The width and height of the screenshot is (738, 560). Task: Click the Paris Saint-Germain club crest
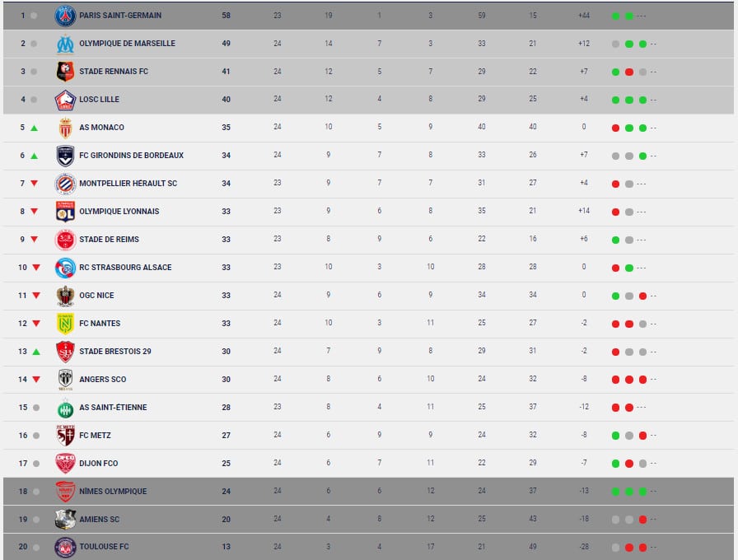pos(65,16)
